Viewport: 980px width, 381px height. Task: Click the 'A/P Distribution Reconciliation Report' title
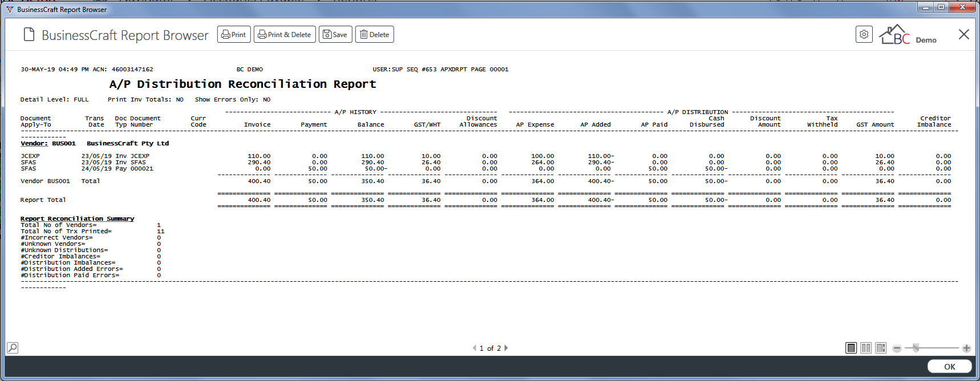(x=242, y=84)
